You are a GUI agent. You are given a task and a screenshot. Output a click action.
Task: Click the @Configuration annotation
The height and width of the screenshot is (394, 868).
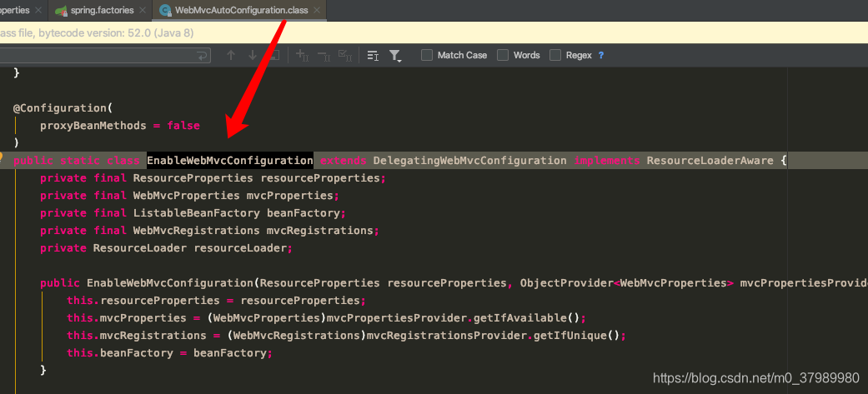[x=60, y=108]
